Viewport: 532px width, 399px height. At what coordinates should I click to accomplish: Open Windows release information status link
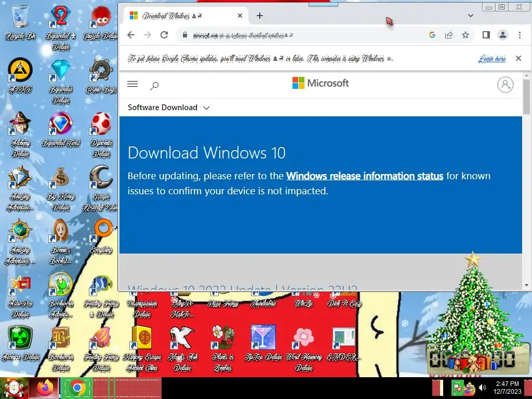(365, 176)
